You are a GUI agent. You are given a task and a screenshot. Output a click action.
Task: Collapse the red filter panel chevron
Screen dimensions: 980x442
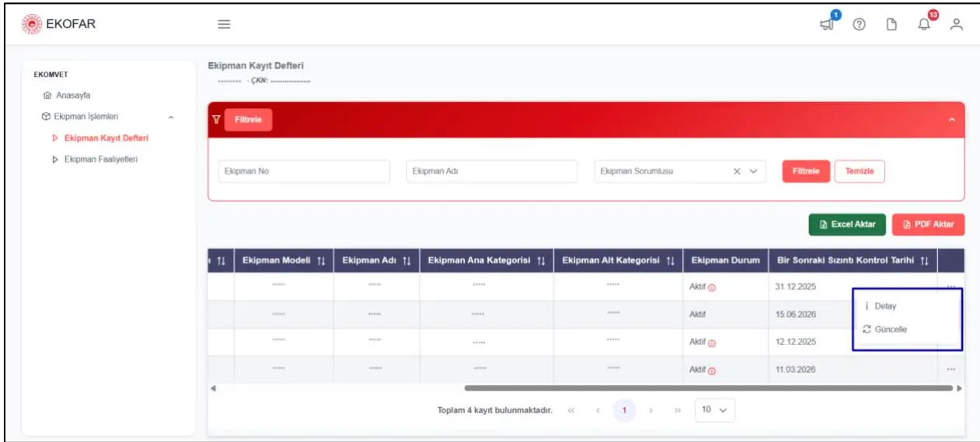click(952, 120)
